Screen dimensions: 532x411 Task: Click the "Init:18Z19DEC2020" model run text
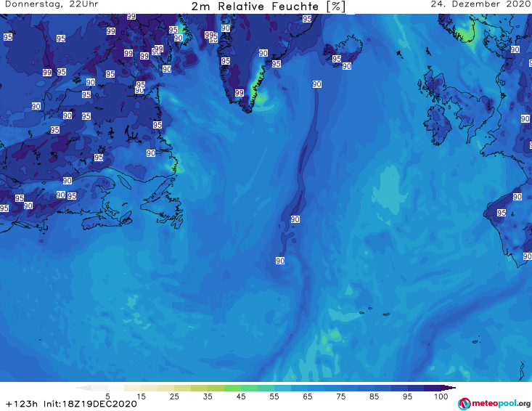click(90, 404)
